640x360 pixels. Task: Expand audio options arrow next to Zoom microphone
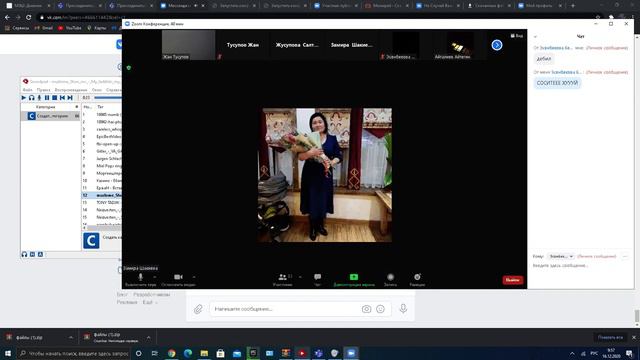click(154, 277)
